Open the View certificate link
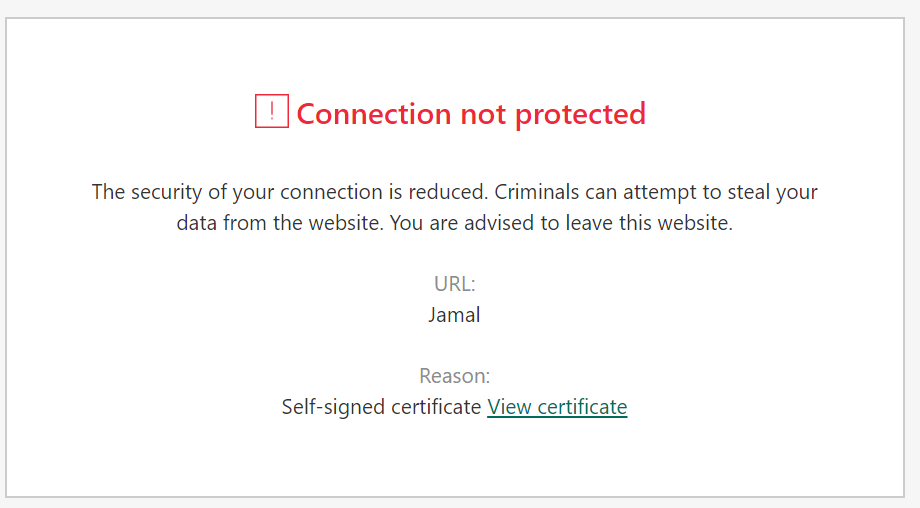The image size is (920, 508). pyautogui.click(x=557, y=407)
